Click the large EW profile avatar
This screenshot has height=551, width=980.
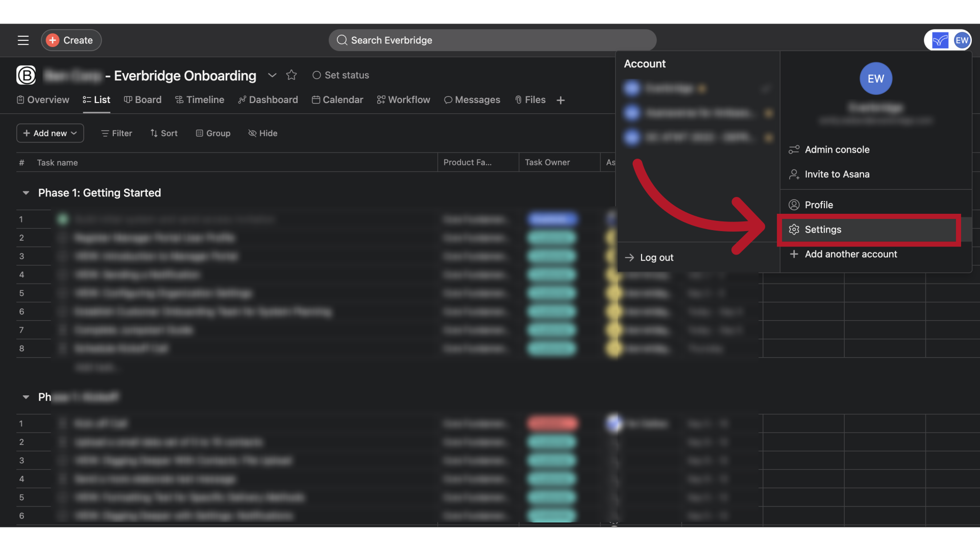tap(875, 79)
